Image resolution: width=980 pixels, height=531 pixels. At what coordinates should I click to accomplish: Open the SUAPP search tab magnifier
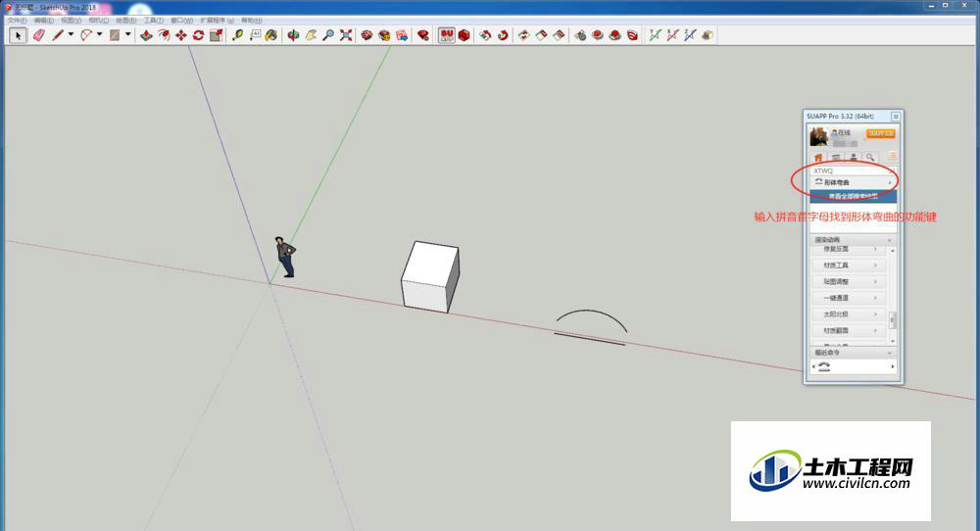click(x=870, y=158)
